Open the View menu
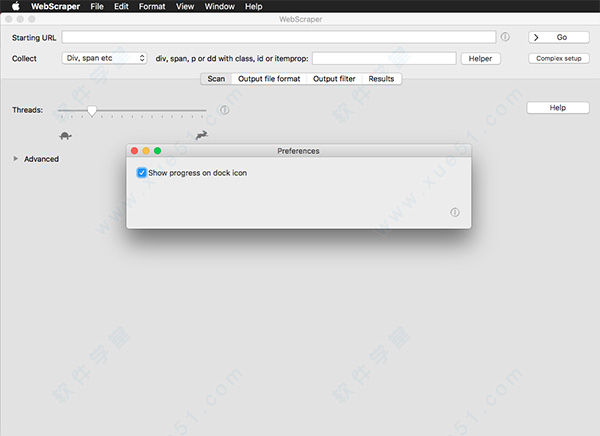 (185, 6)
